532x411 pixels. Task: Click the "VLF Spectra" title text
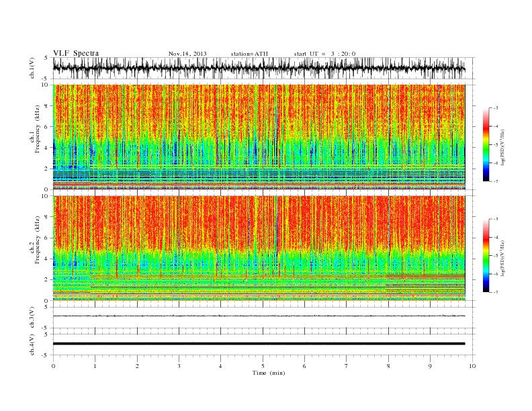(x=76, y=53)
